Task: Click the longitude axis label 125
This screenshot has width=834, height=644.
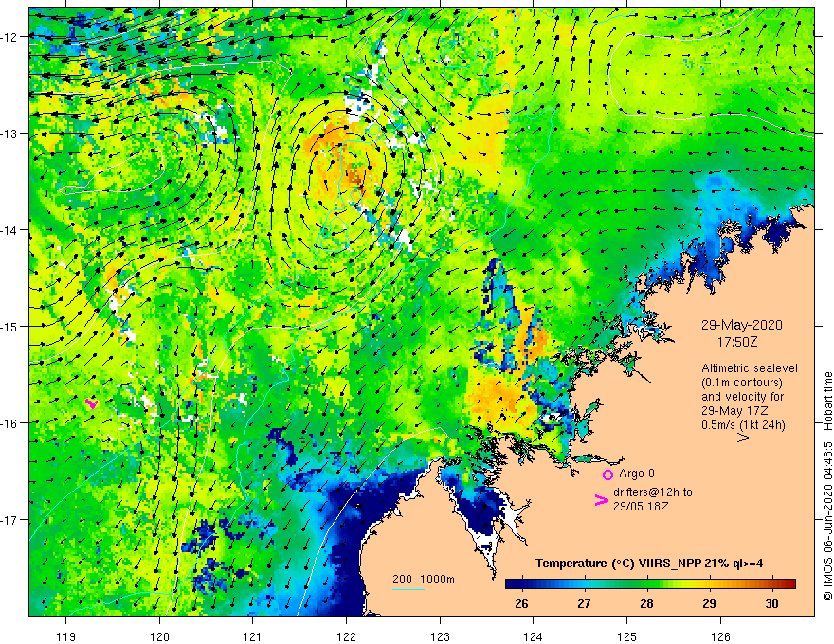Action: click(627, 636)
